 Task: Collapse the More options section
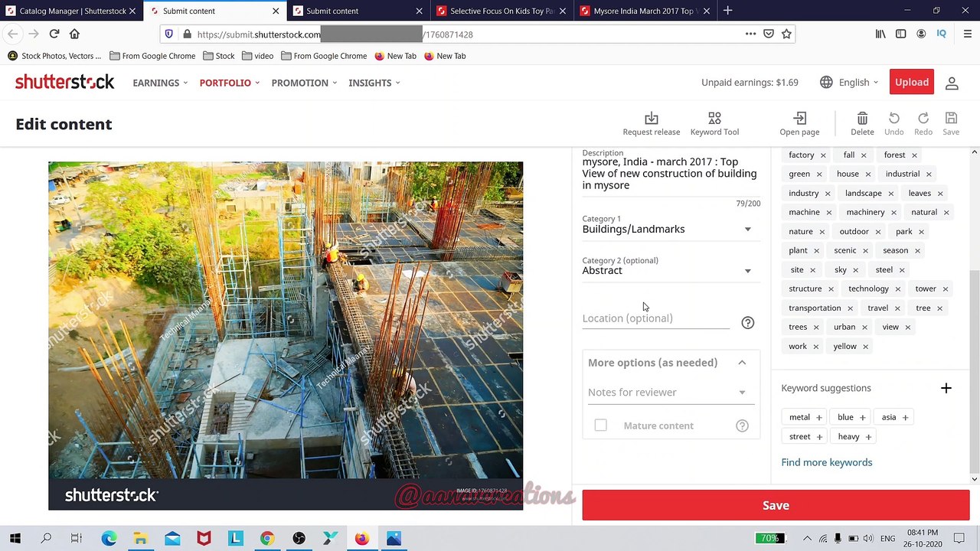click(x=741, y=363)
